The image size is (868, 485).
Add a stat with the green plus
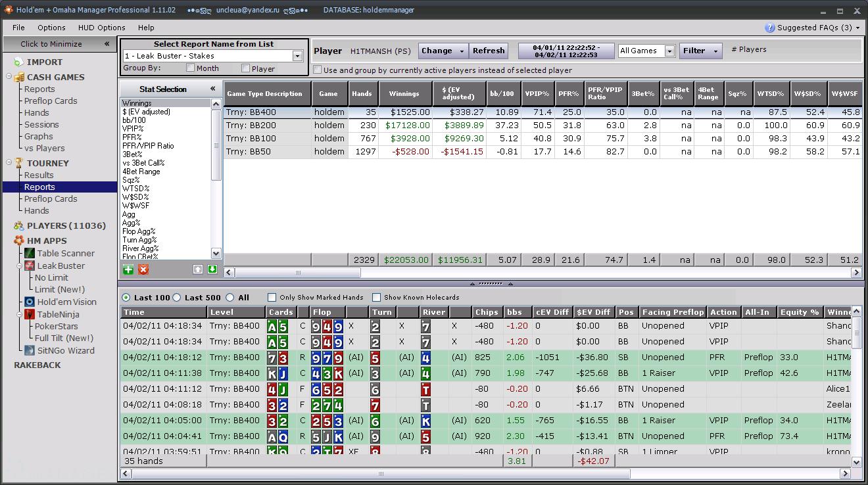[128, 269]
